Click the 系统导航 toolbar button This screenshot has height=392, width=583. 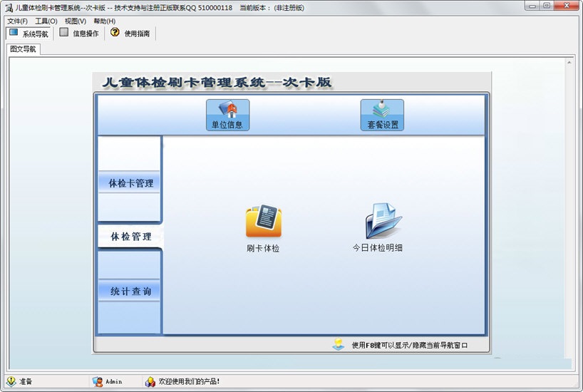pos(29,33)
